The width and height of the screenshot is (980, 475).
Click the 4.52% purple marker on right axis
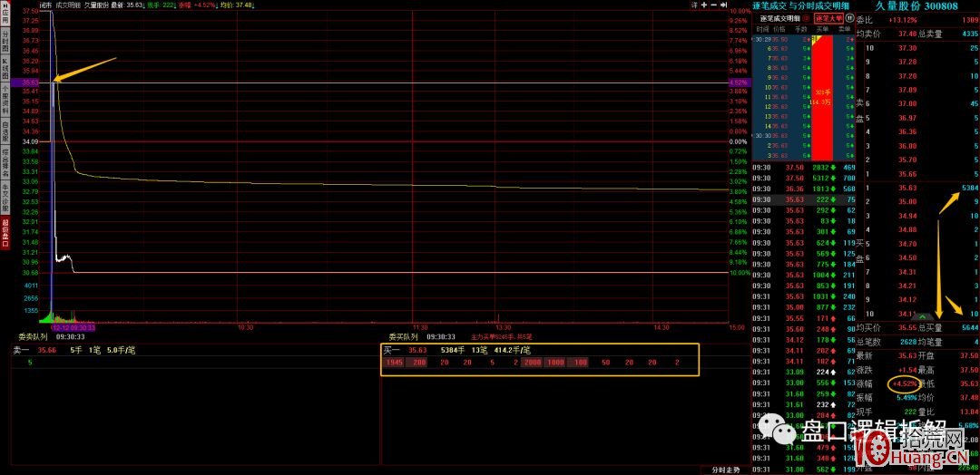point(738,82)
